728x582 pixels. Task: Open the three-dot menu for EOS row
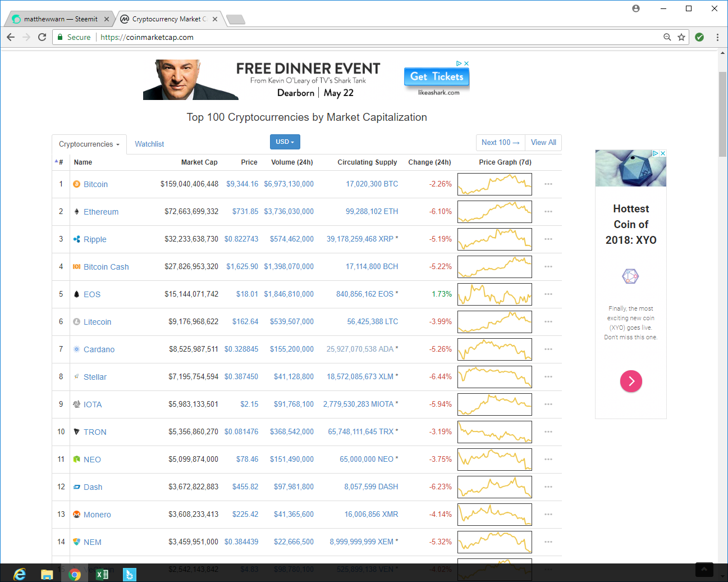[548, 294]
